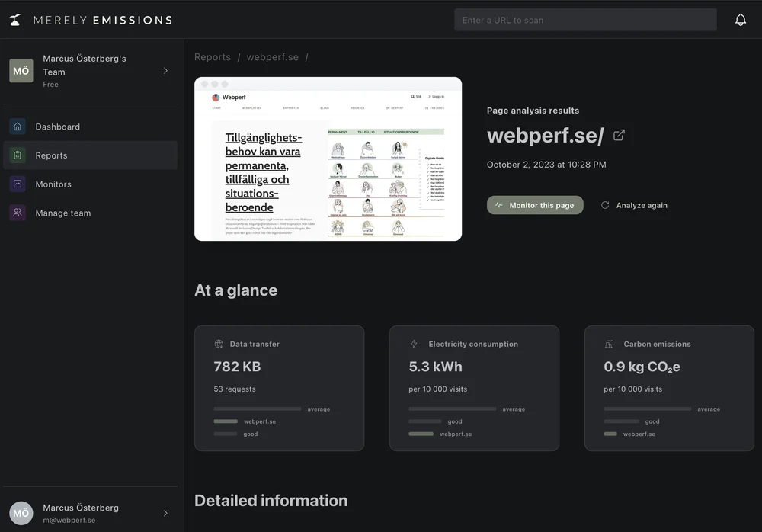Expand the Marcus Österberg account menu

click(x=165, y=513)
